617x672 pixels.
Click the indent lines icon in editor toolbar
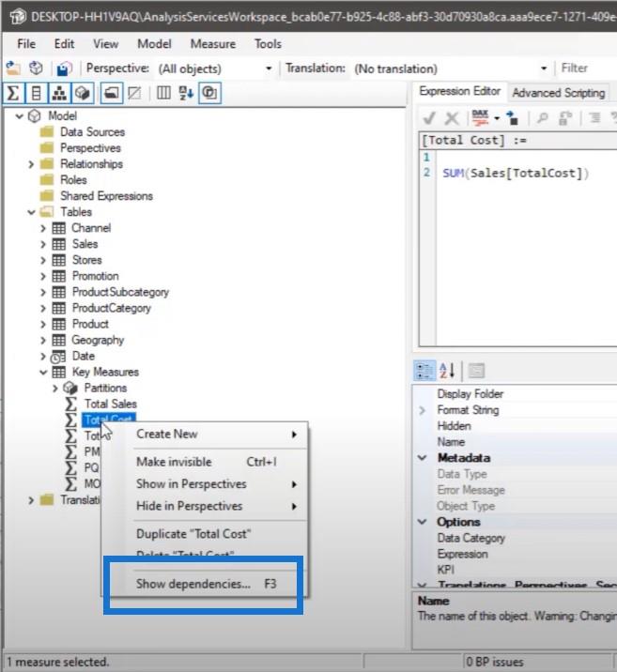coord(594,117)
